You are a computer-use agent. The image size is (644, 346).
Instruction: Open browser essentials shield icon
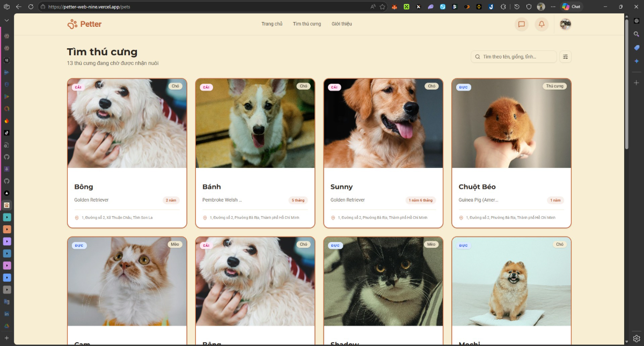pyautogui.click(x=529, y=7)
